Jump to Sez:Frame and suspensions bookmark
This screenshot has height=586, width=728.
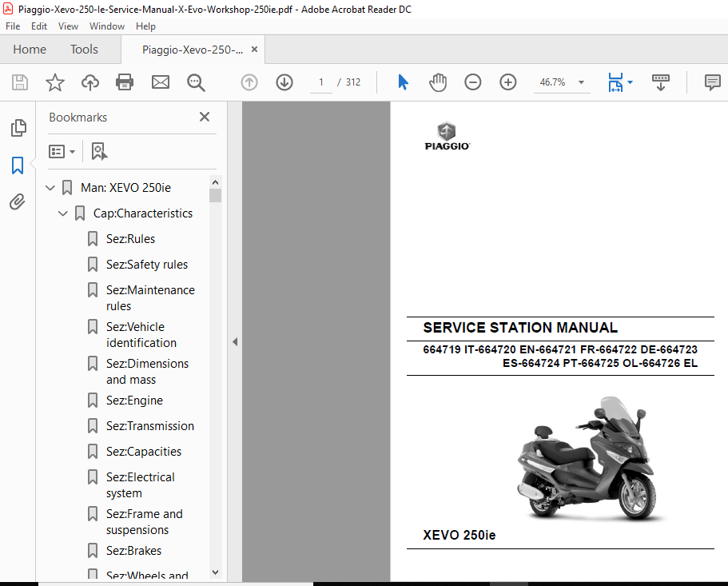[x=145, y=521]
